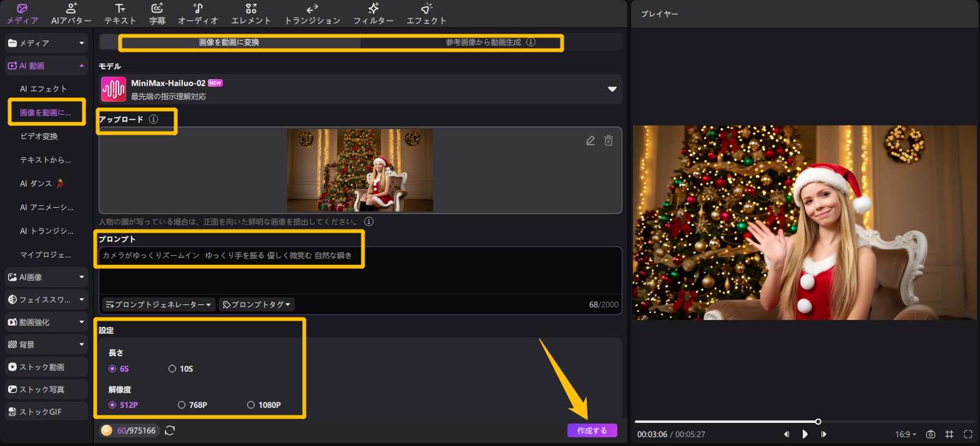Refresh the credit balance

170,430
